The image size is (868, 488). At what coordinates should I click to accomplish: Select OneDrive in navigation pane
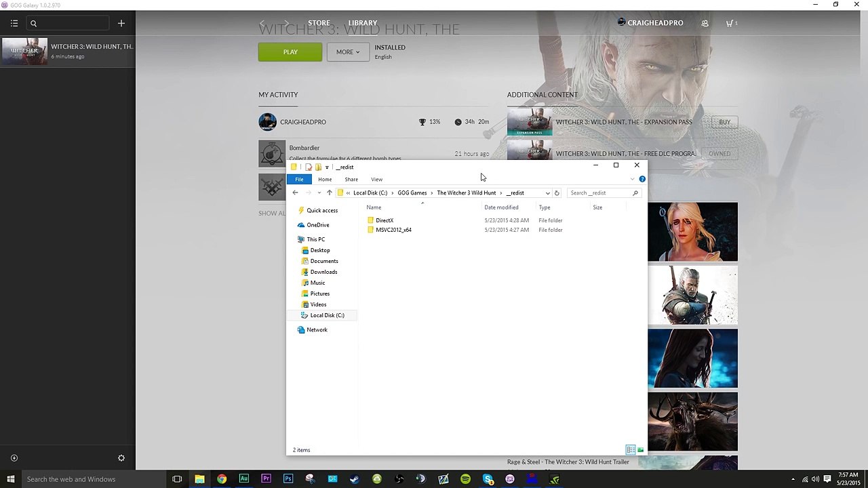[x=317, y=225]
